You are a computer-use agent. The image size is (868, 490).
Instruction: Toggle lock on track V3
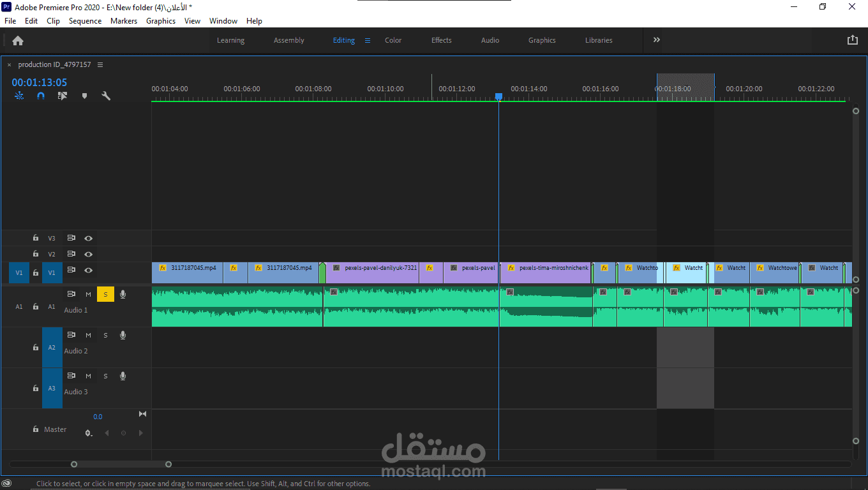pyautogui.click(x=36, y=238)
